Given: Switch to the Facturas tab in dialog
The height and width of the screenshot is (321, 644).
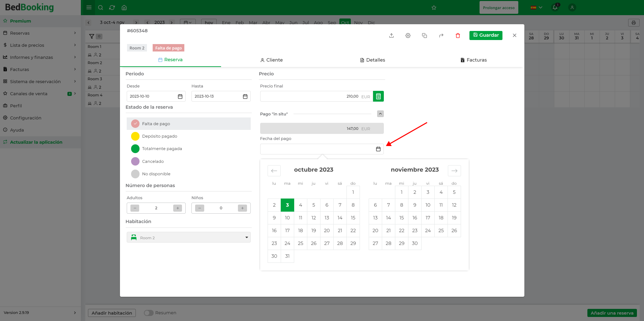Looking at the screenshot, I should (x=473, y=60).
